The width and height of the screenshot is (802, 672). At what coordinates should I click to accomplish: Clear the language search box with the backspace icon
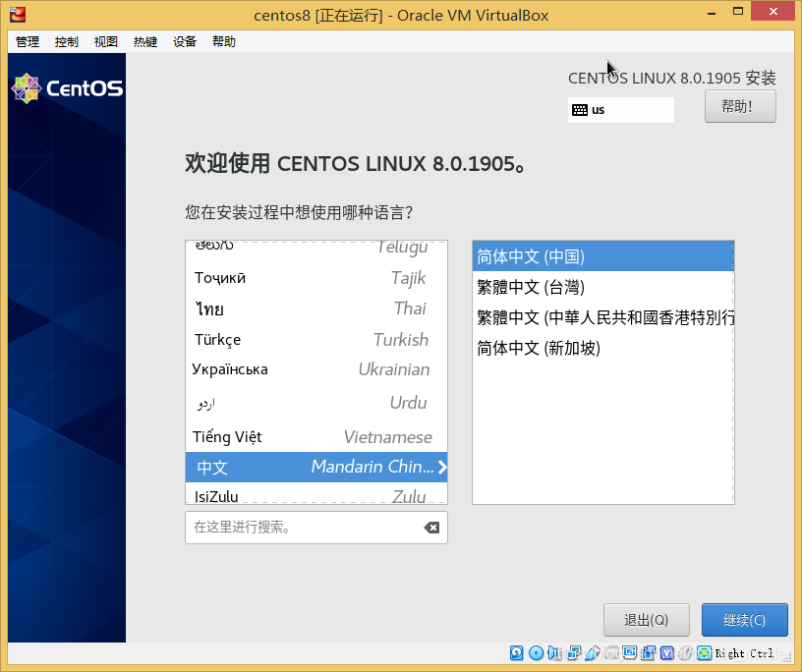[431, 528]
